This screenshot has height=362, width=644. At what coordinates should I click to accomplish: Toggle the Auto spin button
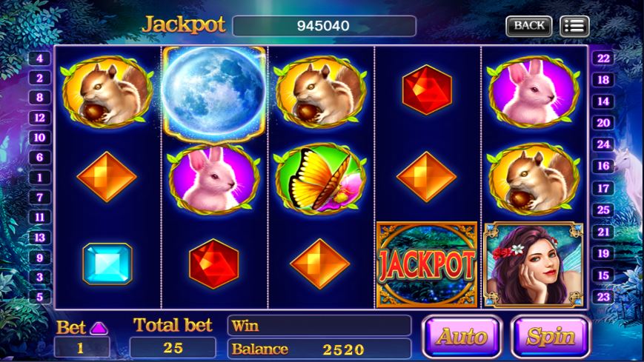click(x=462, y=337)
